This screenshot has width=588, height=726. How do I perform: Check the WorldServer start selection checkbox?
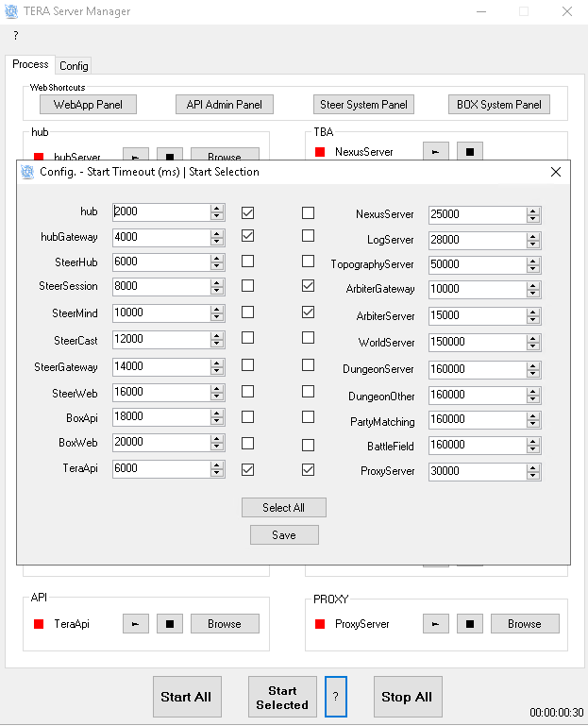pos(308,338)
